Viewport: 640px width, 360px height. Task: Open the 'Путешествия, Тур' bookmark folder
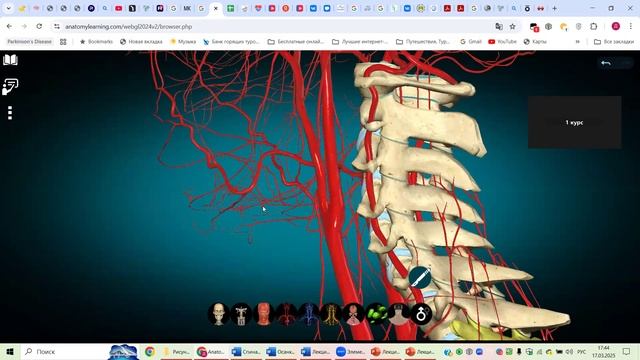click(x=423, y=42)
